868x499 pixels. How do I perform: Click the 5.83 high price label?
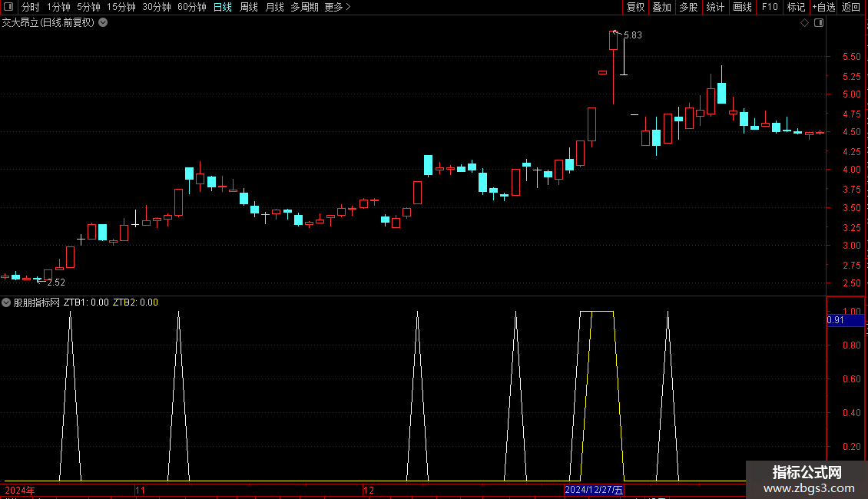tap(633, 35)
